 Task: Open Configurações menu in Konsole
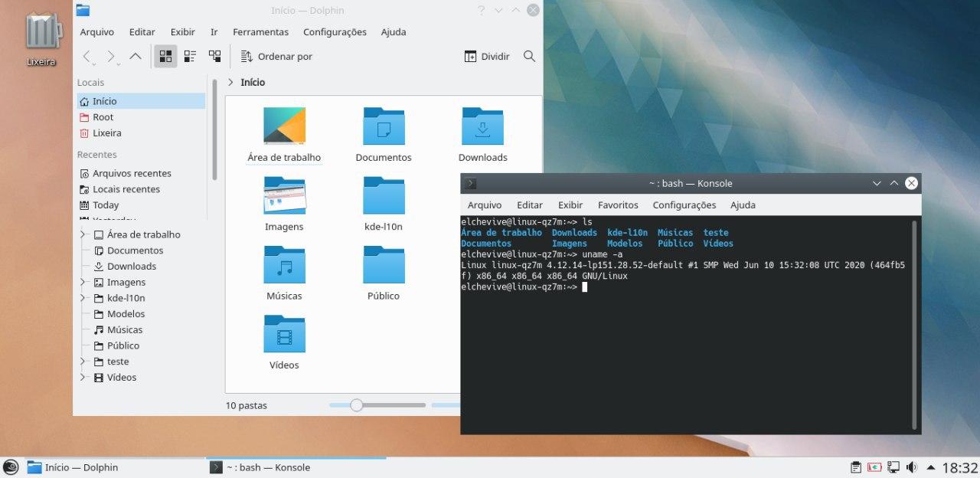click(x=684, y=205)
